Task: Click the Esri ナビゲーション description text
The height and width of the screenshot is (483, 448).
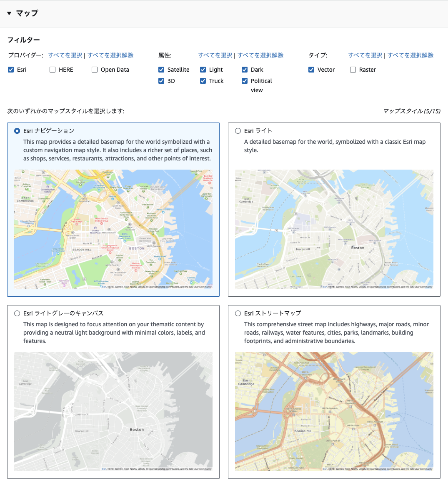Action: click(118, 150)
